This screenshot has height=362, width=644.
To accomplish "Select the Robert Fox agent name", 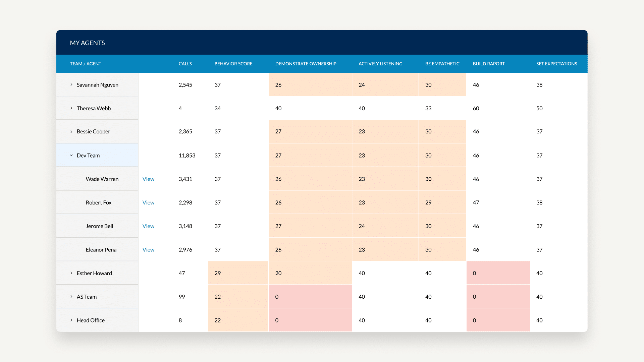I will 99,202.
